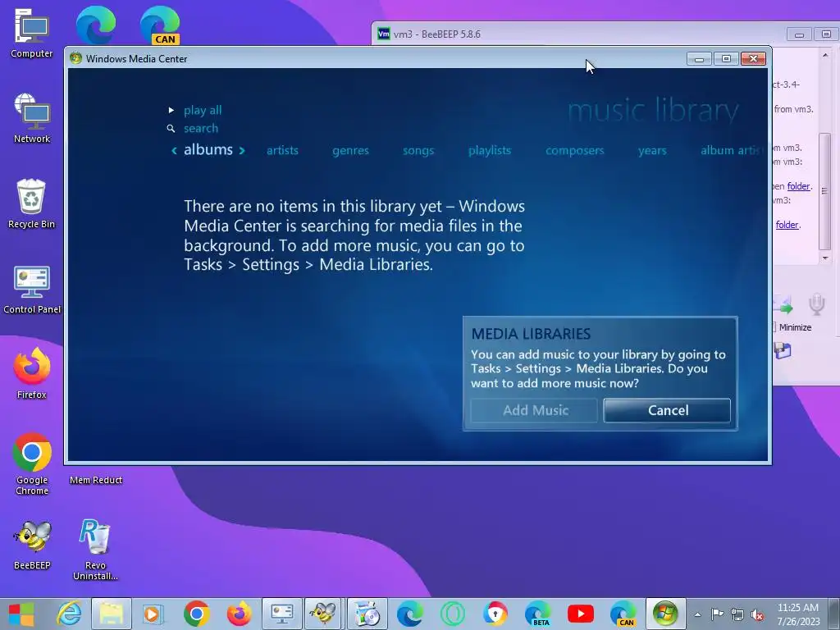Click the Windows Media Center taskbar button

coord(665,614)
